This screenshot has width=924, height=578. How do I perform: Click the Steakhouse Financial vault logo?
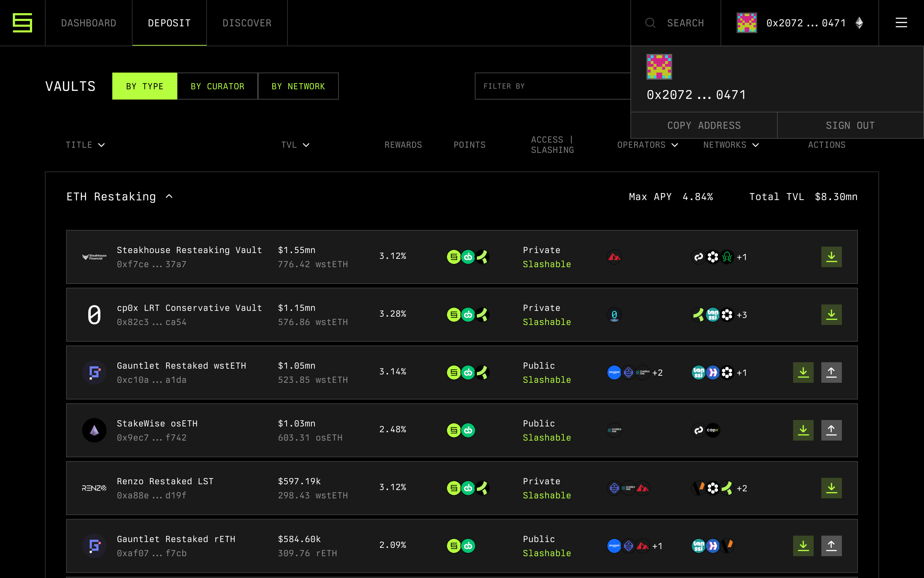(x=94, y=257)
